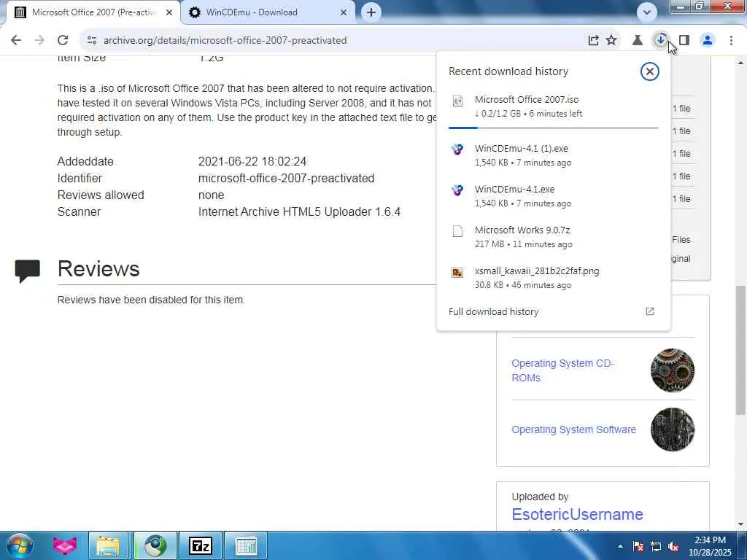The width and height of the screenshot is (747, 560).
Task: Click the page vertical scrollbar thumb
Action: 740,350
